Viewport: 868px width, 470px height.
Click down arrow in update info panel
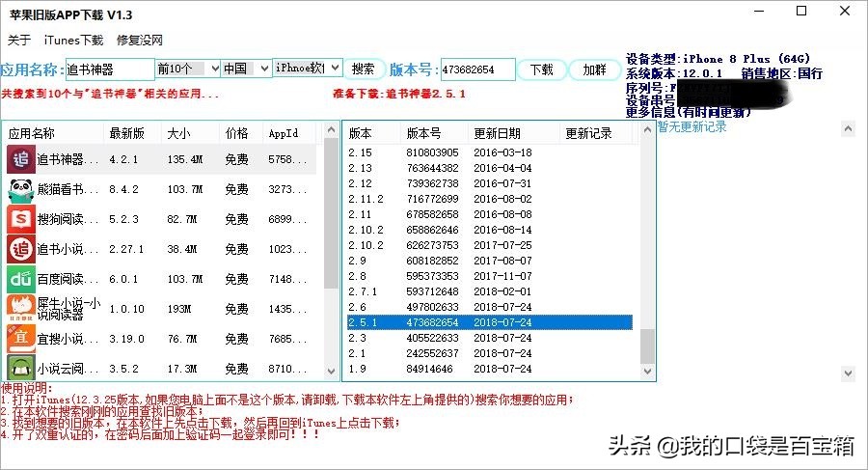point(848,373)
